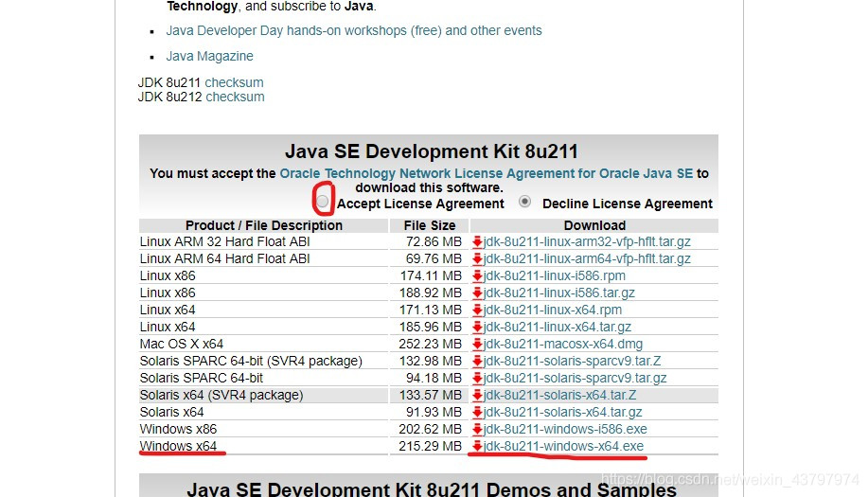
Task: Click red download arrow for solaris-x64.tar.gz
Action: tap(477, 413)
